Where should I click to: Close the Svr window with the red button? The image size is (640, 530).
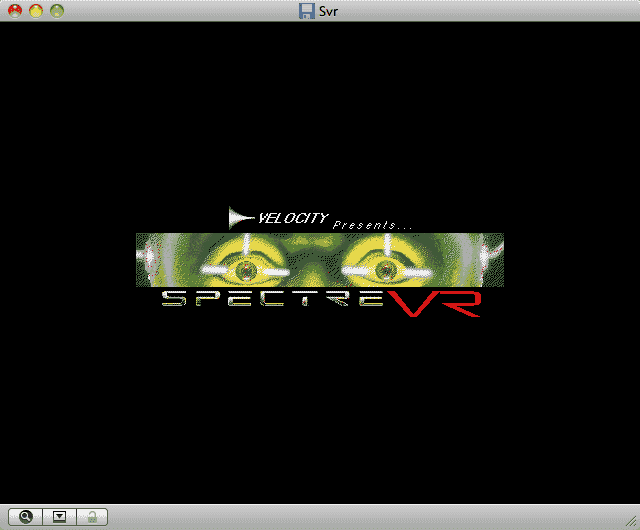click(x=15, y=11)
